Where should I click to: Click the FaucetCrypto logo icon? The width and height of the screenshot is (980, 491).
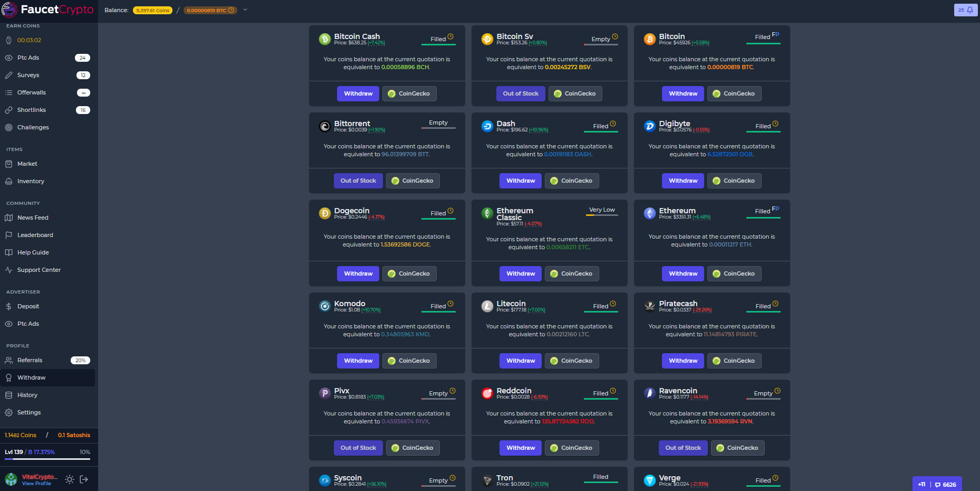(9, 10)
